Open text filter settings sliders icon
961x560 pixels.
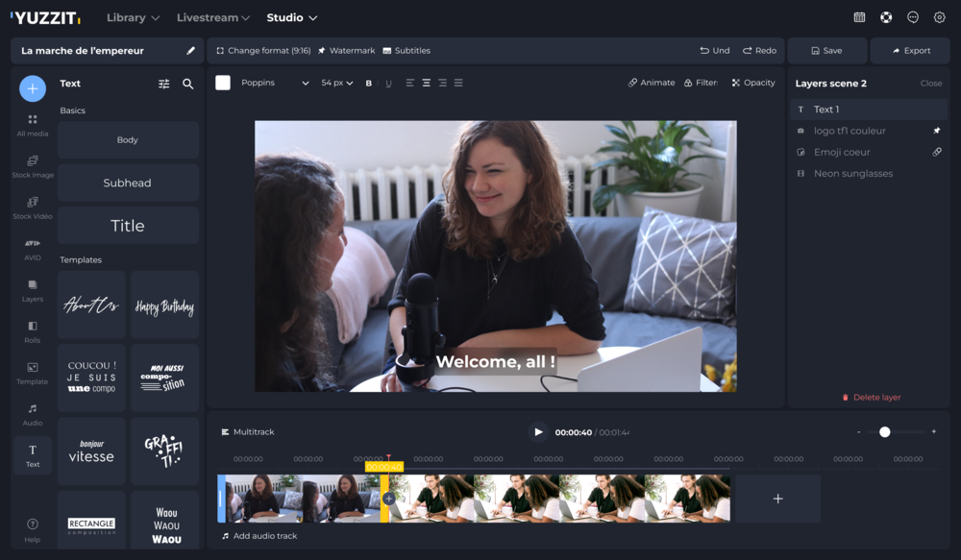click(164, 85)
